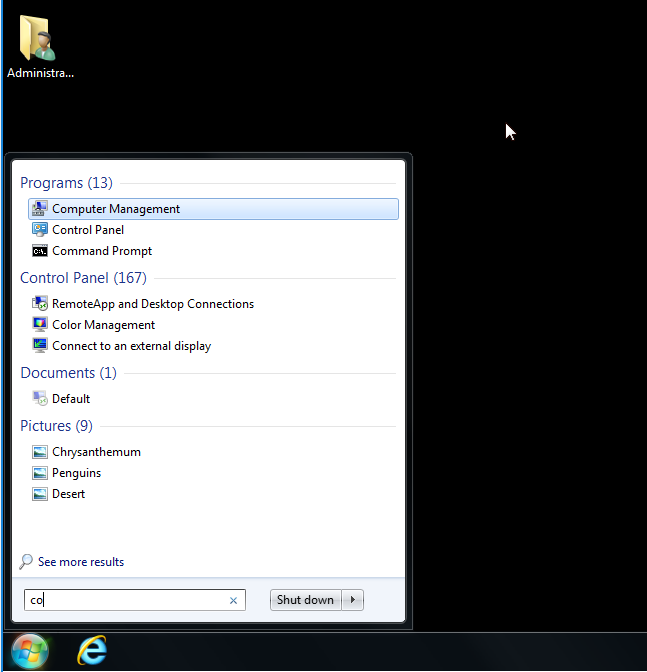Image resolution: width=647 pixels, height=672 pixels.
Task: Click the RemoteApp and Desktop Connections icon
Action: [x=40, y=303]
